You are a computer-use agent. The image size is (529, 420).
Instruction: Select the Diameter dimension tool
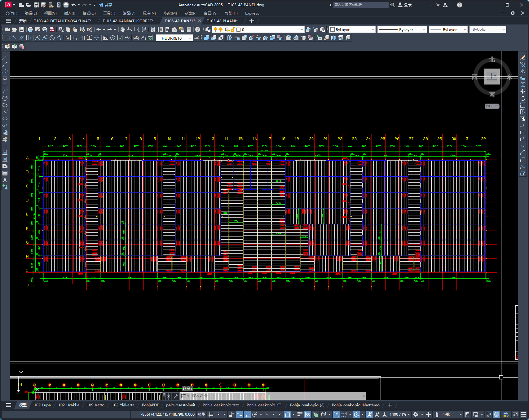click(x=52, y=38)
